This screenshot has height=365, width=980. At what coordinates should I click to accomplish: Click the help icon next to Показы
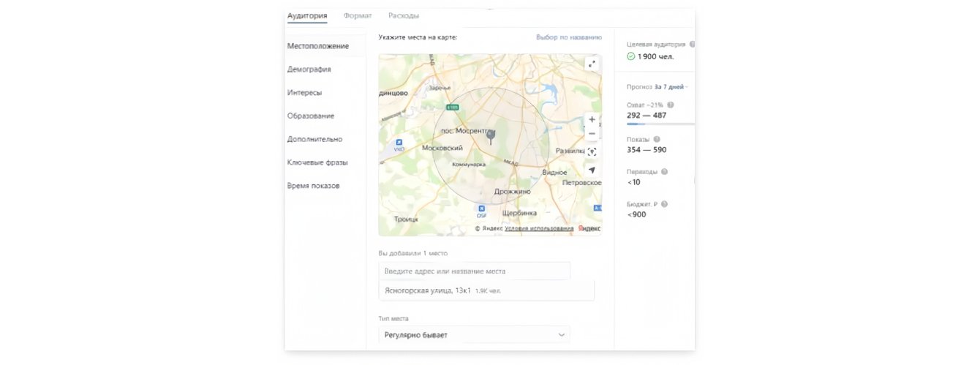(x=657, y=139)
